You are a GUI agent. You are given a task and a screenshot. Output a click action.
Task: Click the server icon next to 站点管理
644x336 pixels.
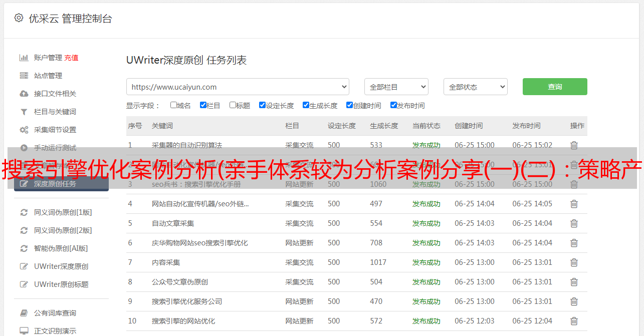click(x=24, y=76)
